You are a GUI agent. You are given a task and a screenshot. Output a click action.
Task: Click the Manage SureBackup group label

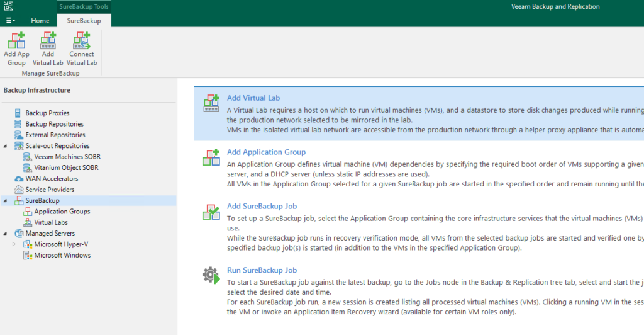point(50,73)
